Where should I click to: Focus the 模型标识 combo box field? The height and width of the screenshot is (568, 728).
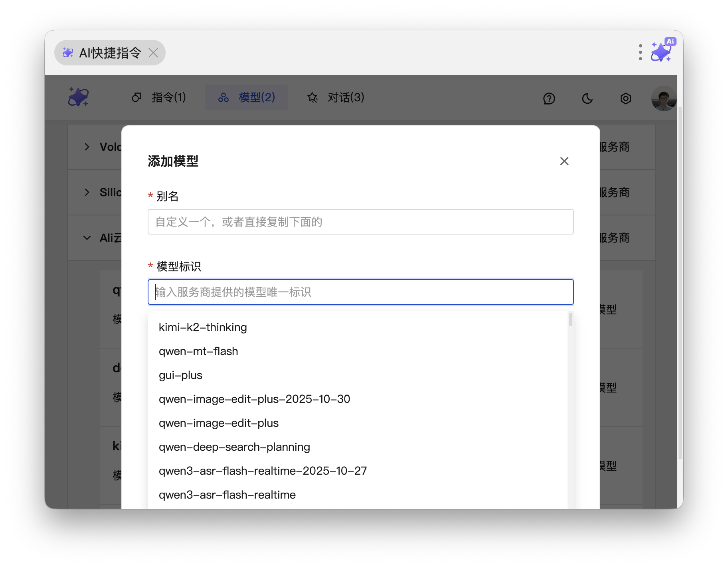tap(360, 292)
